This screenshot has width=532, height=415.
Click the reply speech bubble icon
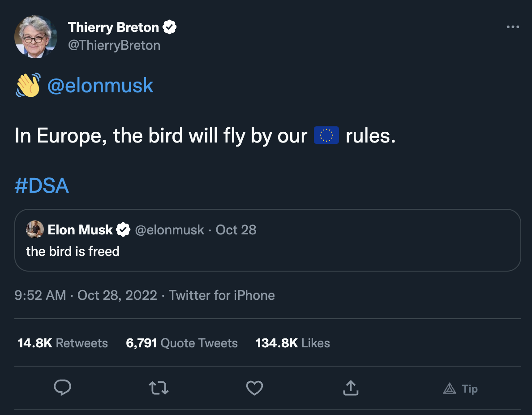(63, 388)
